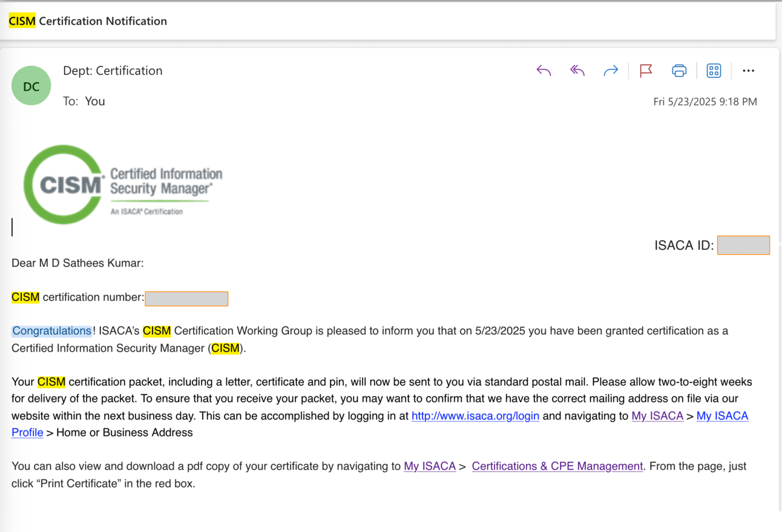The image size is (782, 532).
Task: Click the CISM logo image
Action: (x=123, y=184)
